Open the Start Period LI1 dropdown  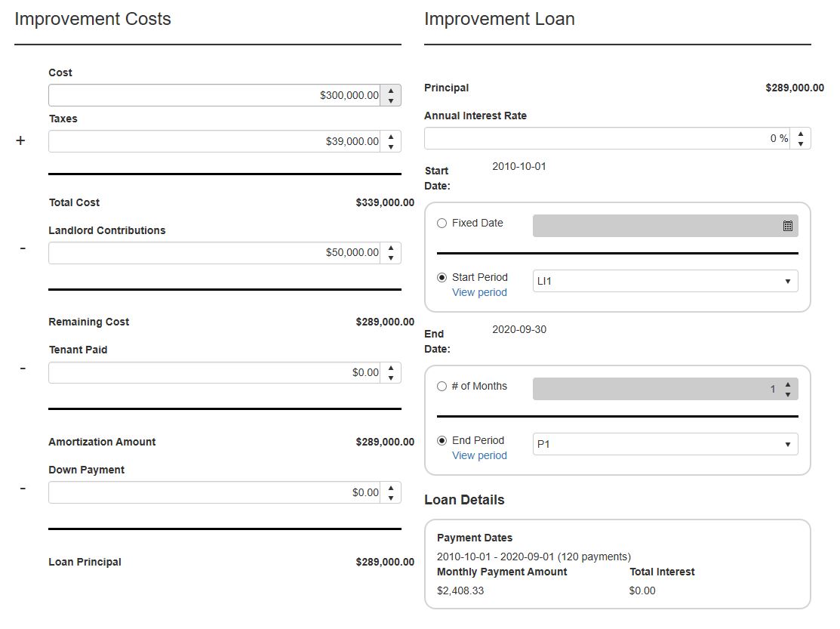coord(665,282)
